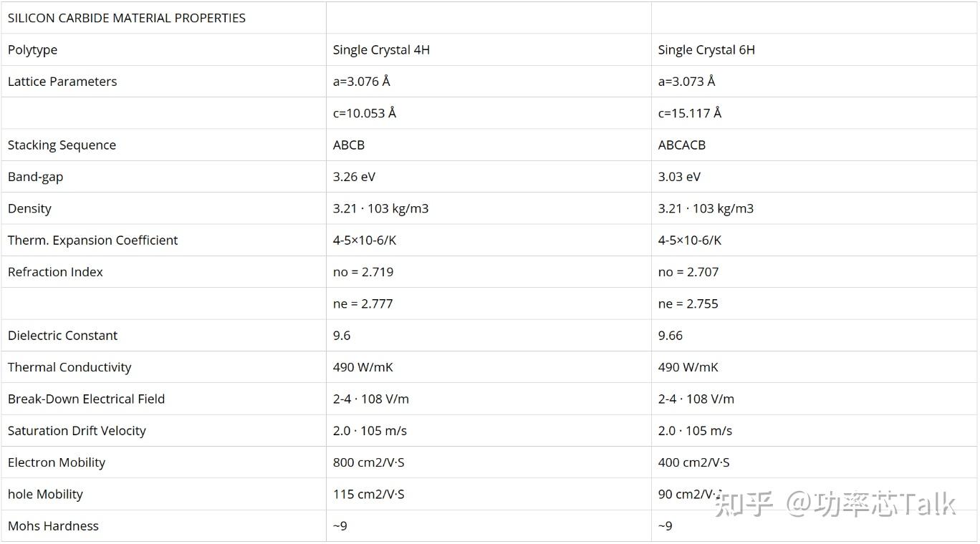Click the "Band-gap" row label
980x544 pixels.
pos(35,176)
